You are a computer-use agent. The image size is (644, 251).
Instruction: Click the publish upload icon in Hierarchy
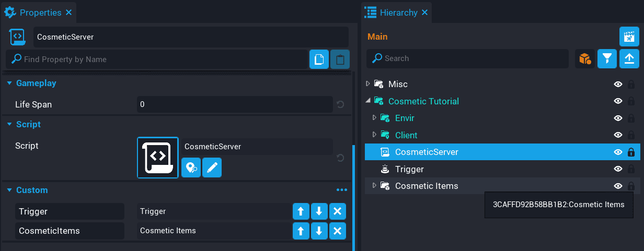[629, 58]
